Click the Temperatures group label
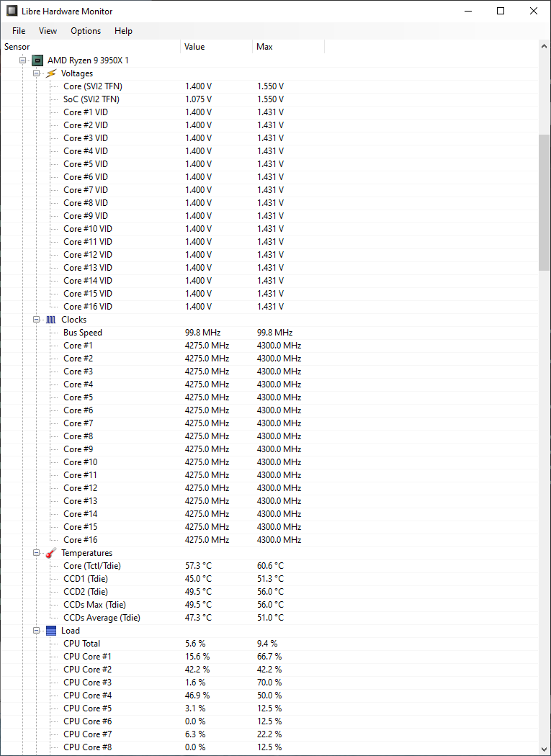Screen dimensions: 551x756 click(87, 553)
